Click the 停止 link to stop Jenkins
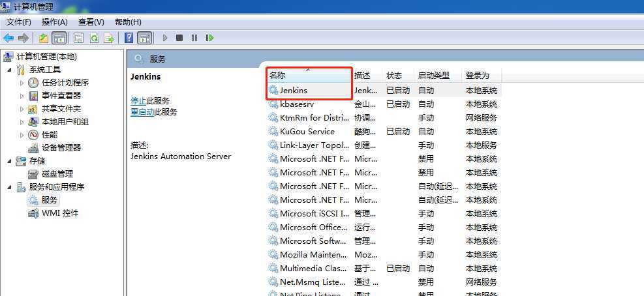Viewport: 644px width, 296px height. pyautogui.click(x=138, y=101)
